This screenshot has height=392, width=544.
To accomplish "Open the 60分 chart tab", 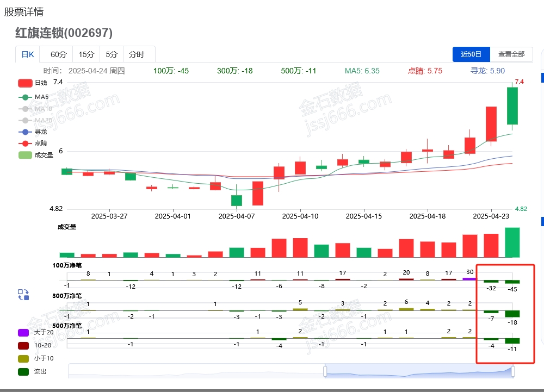I will click(x=58, y=54).
